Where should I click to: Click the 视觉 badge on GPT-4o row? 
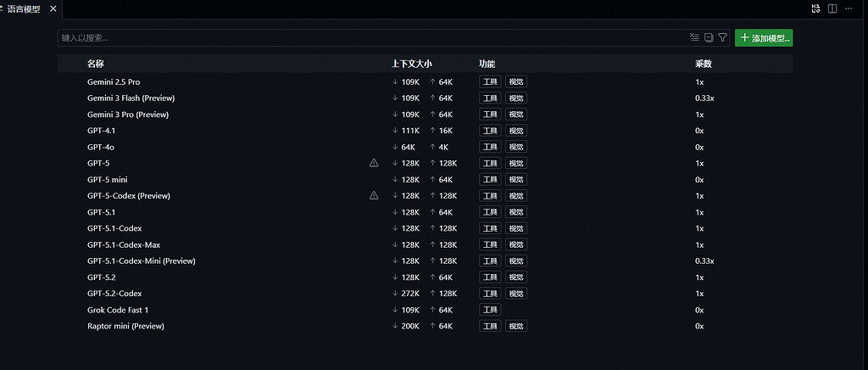(x=516, y=147)
